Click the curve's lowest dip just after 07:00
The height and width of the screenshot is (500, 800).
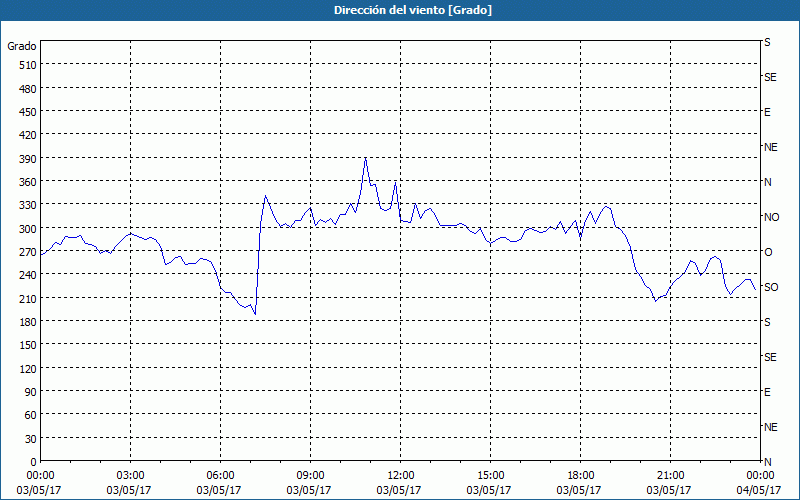pos(255,314)
